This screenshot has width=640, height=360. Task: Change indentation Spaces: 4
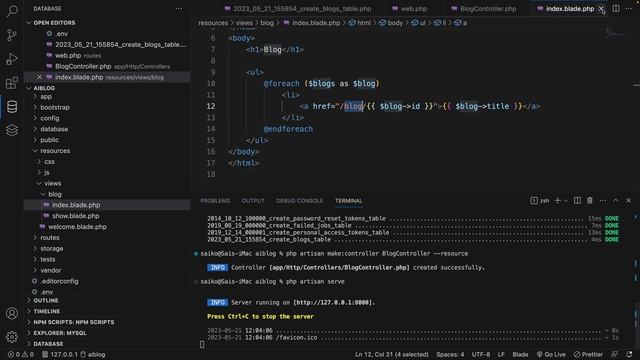450,354
